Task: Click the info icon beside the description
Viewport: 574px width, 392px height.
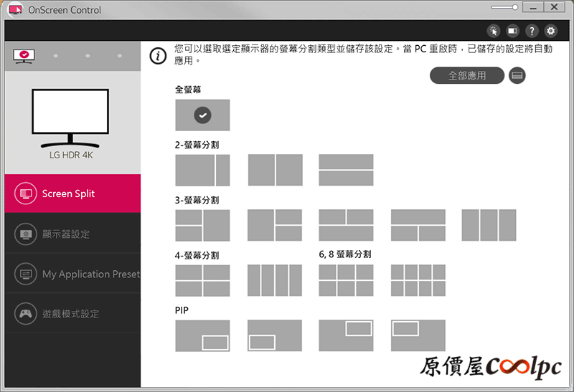Action: tap(158, 56)
